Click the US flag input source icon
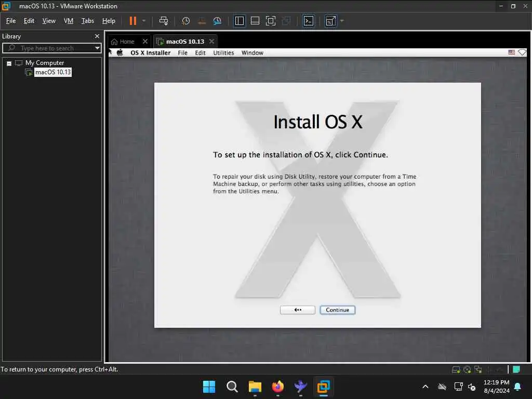Image resolution: width=532 pixels, height=399 pixels. pyautogui.click(x=511, y=52)
